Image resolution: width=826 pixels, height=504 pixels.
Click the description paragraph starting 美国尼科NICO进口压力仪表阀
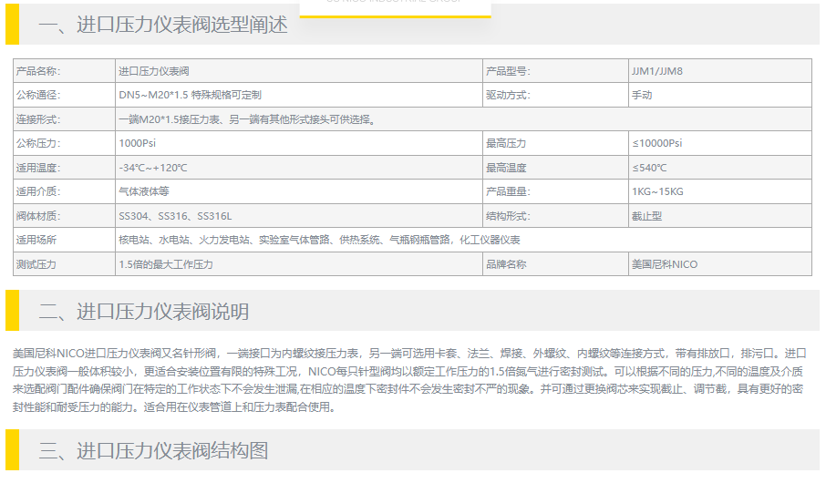[x=409, y=380]
